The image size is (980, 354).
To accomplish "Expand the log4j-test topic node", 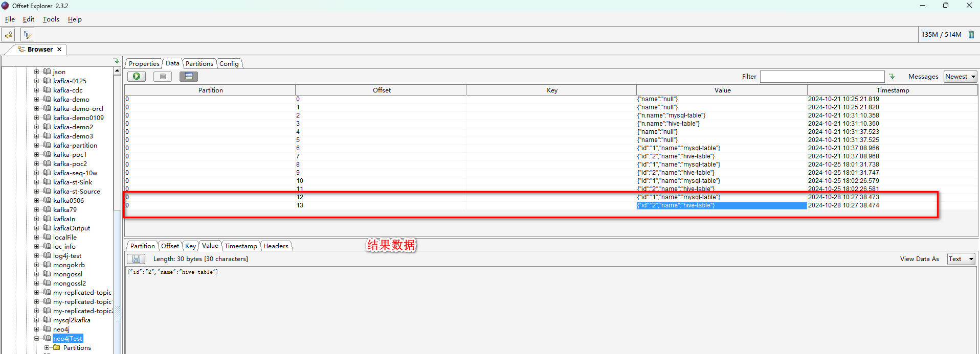I will point(37,255).
